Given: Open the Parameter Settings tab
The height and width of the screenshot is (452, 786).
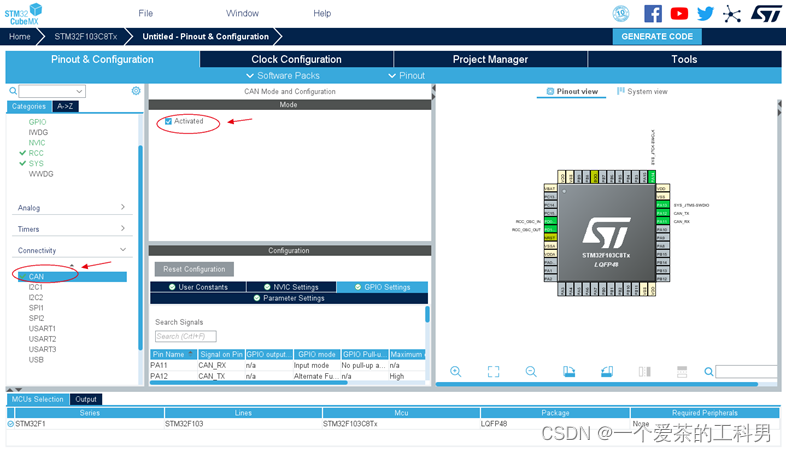Looking at the screenshot, I should [x=289, y=298].
